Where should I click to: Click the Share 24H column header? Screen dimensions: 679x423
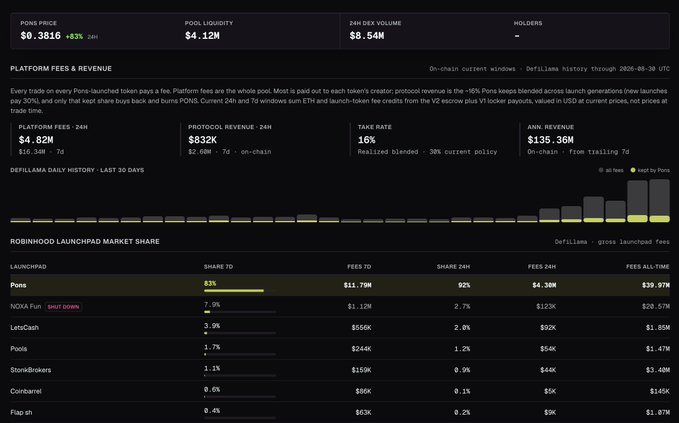click(x=453, y=267)
